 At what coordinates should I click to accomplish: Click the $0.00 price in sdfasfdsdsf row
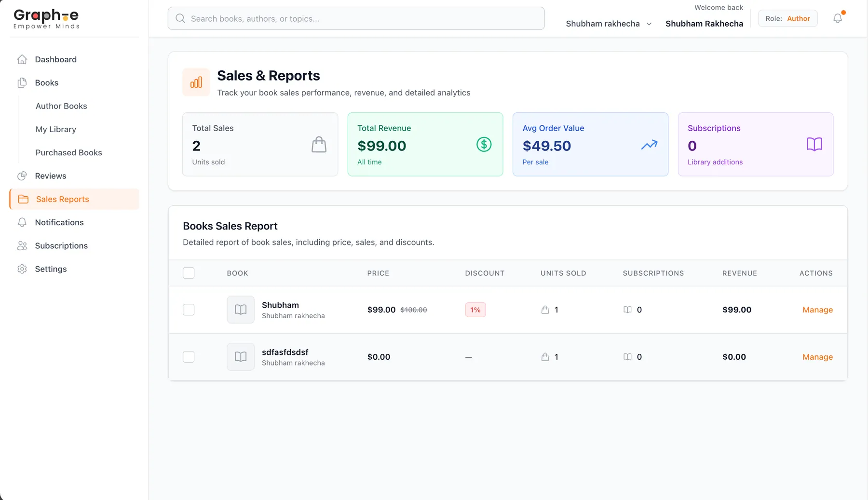(379, 357)
